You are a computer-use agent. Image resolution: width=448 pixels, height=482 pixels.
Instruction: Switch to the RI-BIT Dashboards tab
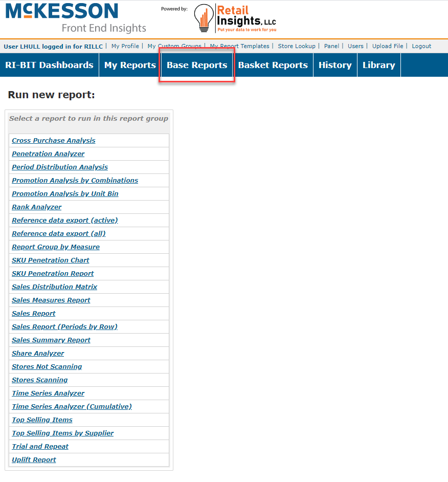click(49, 64)
